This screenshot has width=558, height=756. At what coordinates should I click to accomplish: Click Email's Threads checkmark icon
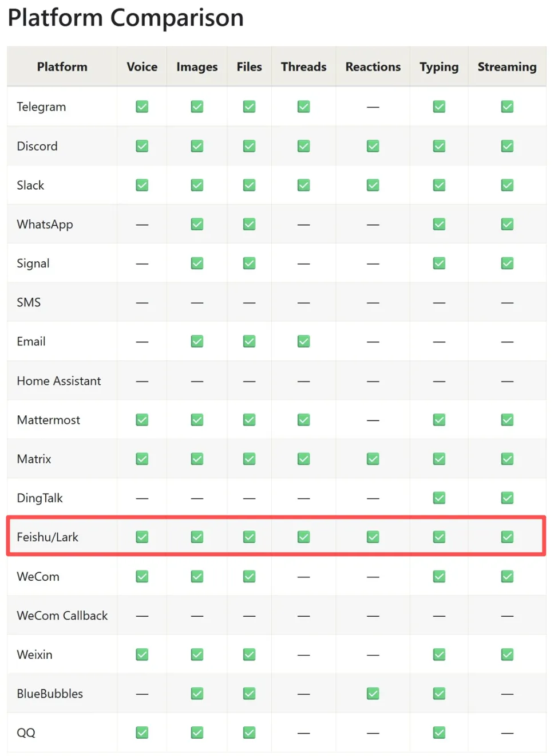[x=303, y=341]
